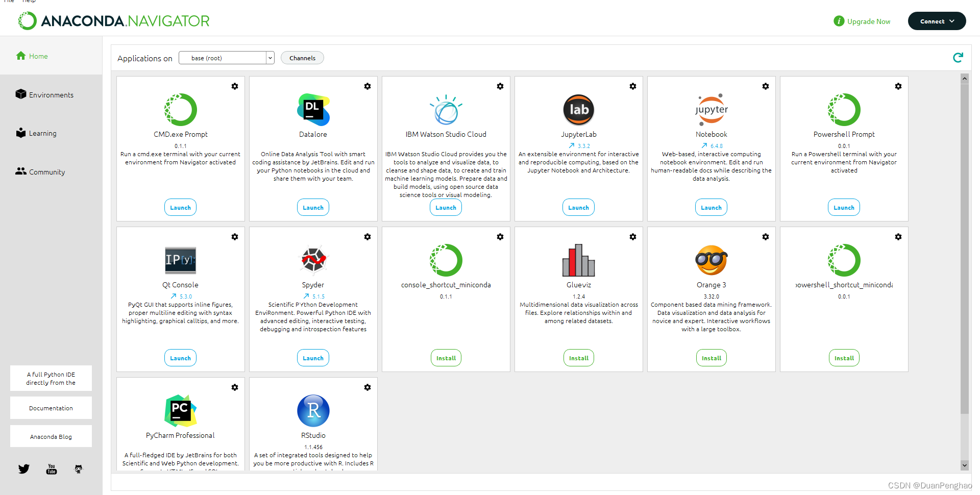
Task: Launch Qt Console
Action: [180, 358]
